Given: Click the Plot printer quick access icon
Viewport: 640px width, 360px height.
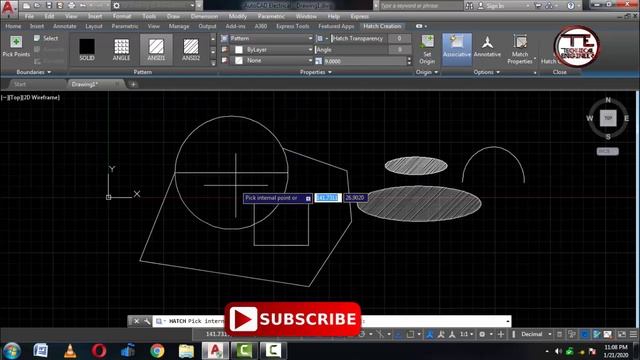Looking at the screenshot, I should [71, 6].
